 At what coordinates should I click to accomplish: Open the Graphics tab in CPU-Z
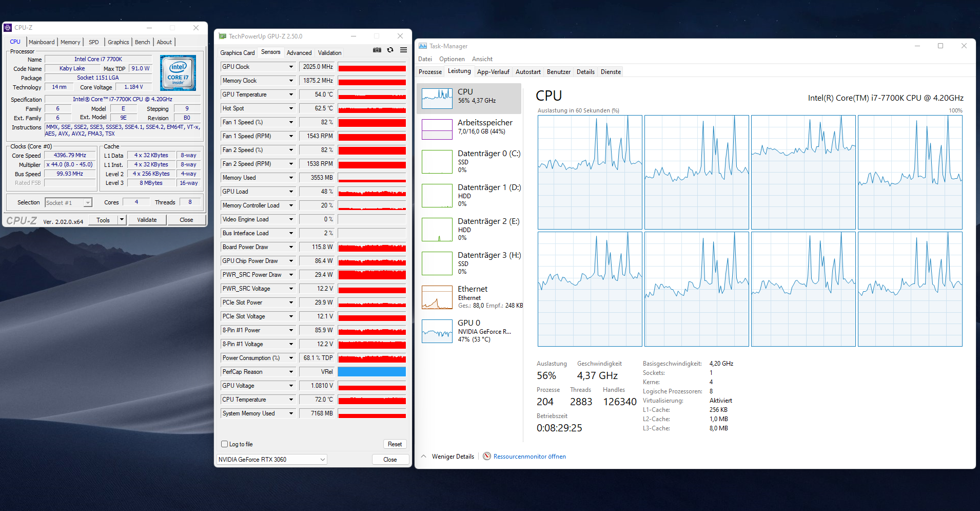pos(119,42)
